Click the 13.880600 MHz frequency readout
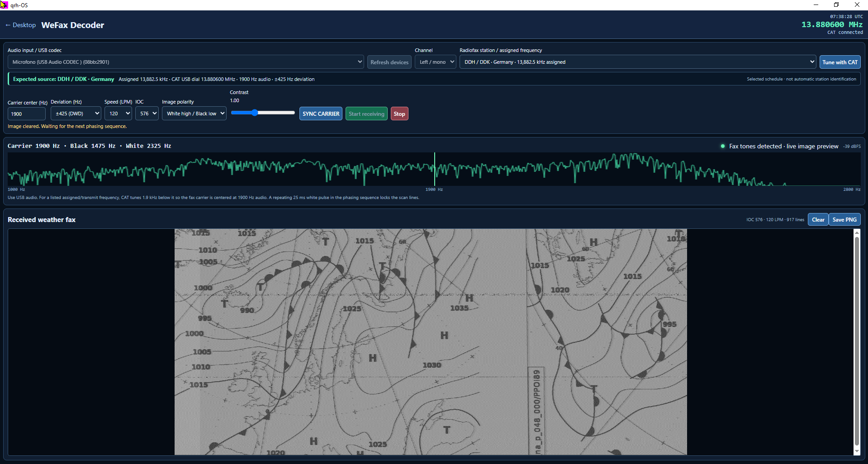Viewport: 868px width, 464px height. click(832, 24)
